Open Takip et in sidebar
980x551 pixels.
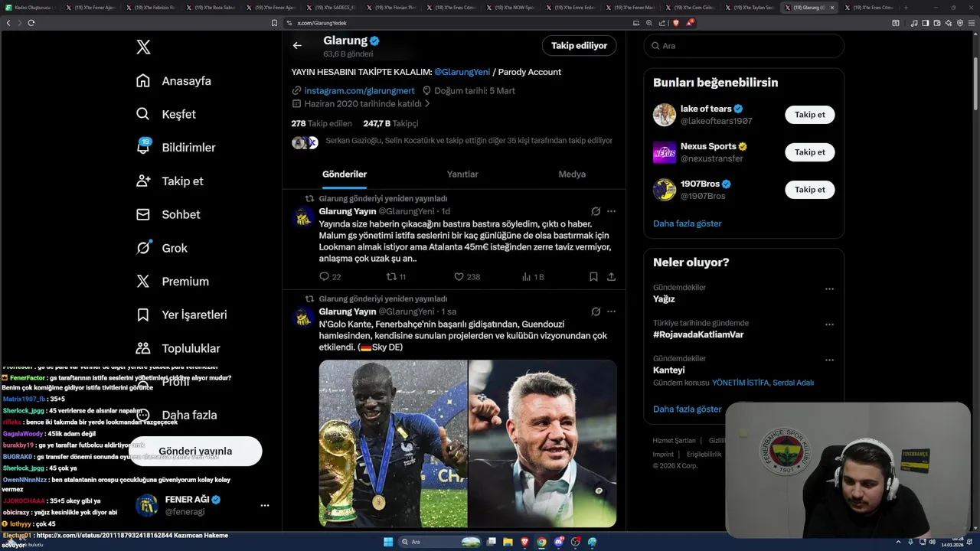click(170, 181)
